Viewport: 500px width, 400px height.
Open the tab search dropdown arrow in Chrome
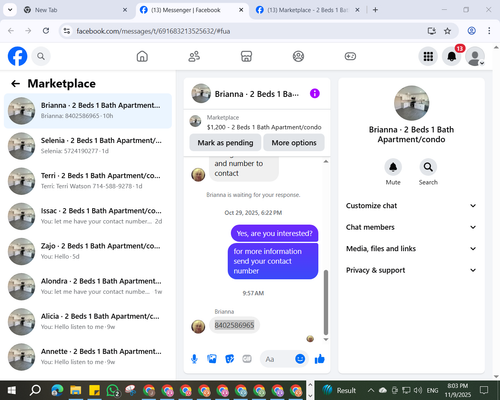tap(10, 10)
